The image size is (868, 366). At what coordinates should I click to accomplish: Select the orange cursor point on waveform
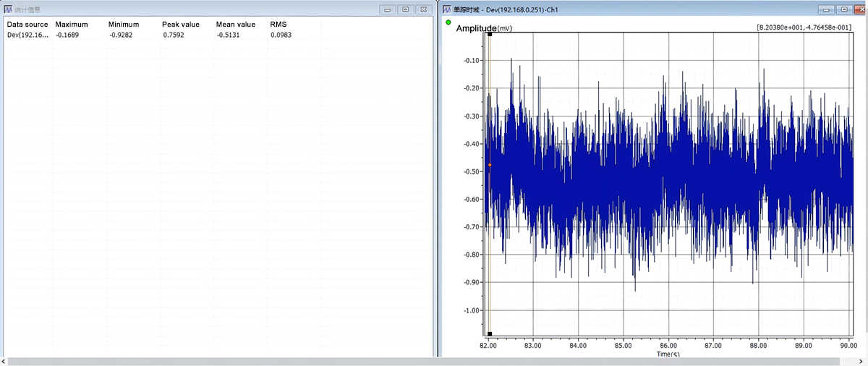click(x=490, y=165)
